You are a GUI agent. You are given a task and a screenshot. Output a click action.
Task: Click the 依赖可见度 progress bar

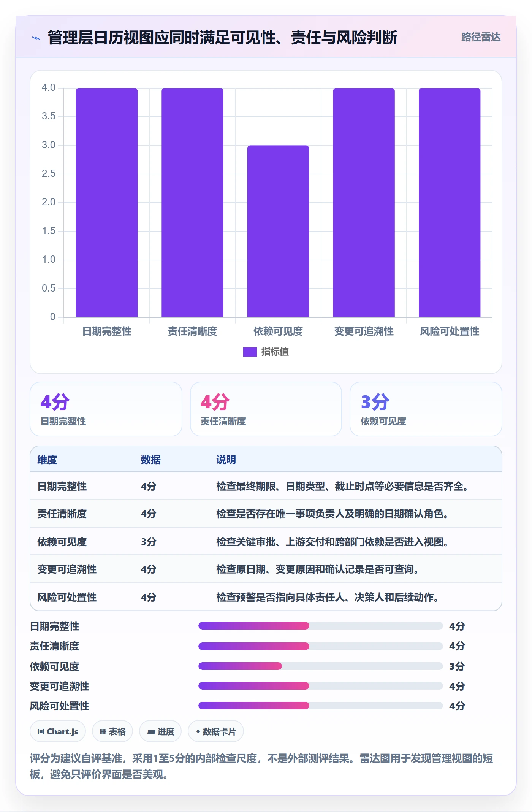(x=321, y=666)
